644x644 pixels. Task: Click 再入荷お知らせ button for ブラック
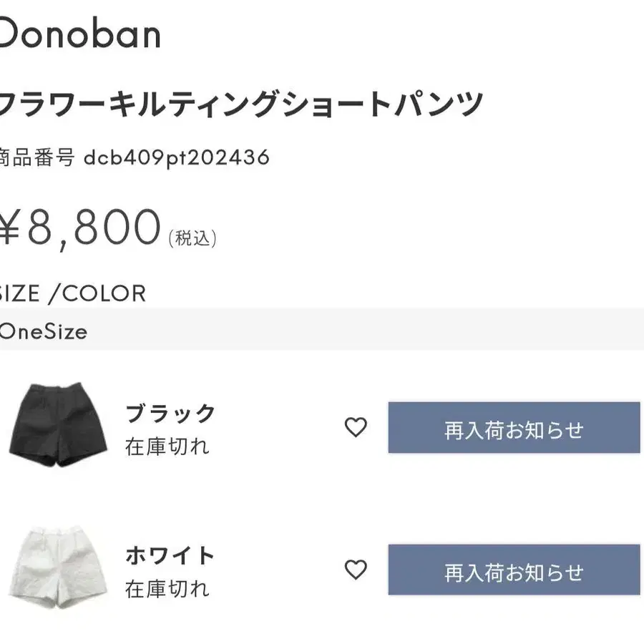pos(514,428)
